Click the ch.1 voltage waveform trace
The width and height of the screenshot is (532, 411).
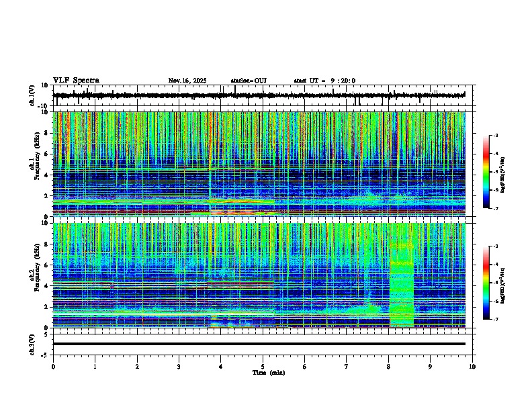259,95
